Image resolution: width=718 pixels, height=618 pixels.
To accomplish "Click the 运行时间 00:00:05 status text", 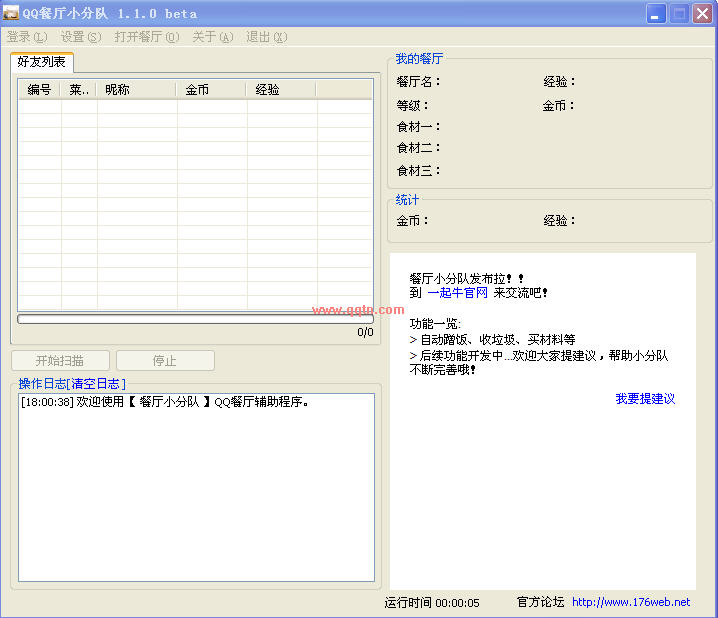I will pyautogui.click(x=432, y=602).
